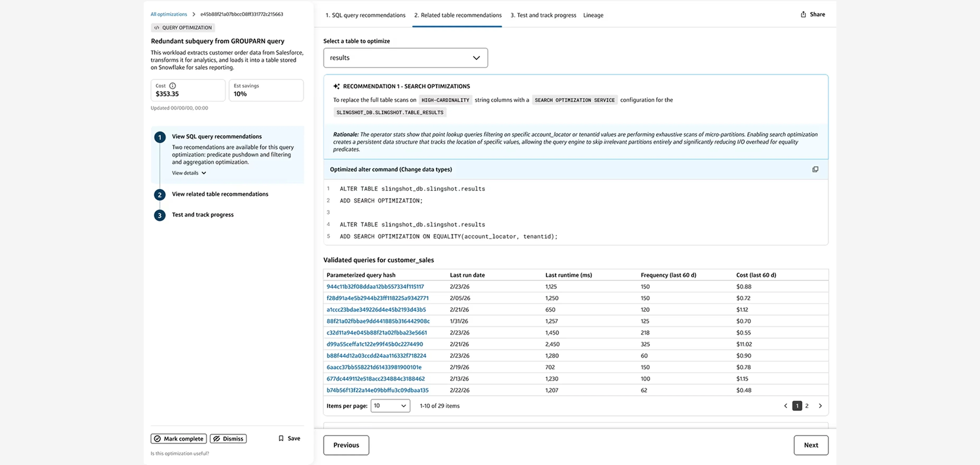Open query hash 677dc449112e518acc234884c3188462
This screenshot has width=980, height=465.
(375, 379)
